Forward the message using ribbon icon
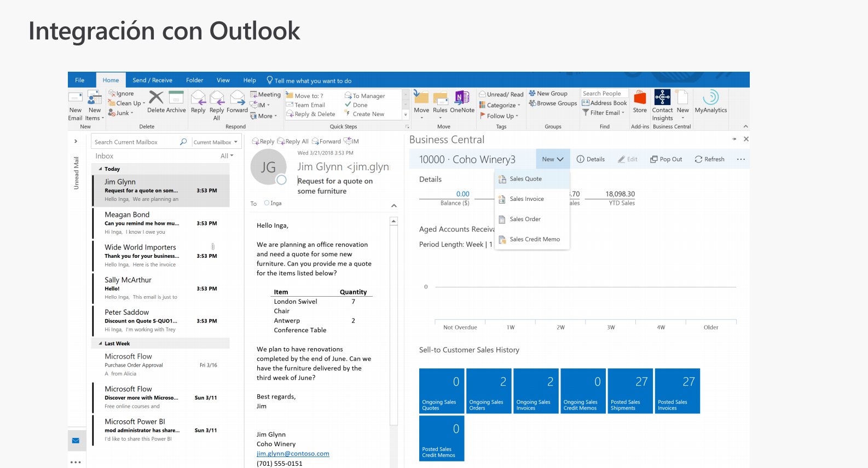The width and height of the screenshot is (868, 468). [x=237, y=102]
